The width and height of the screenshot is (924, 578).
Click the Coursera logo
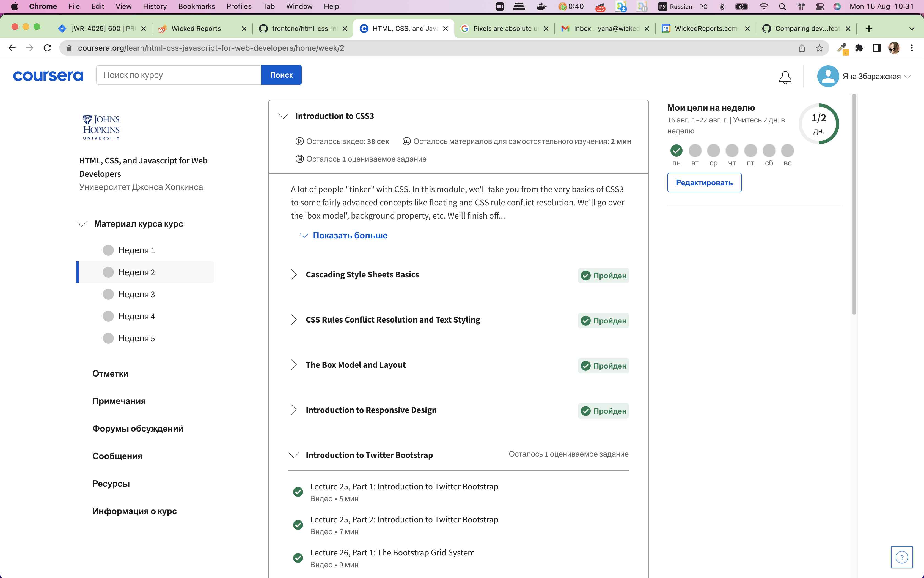tap(48, 76)
